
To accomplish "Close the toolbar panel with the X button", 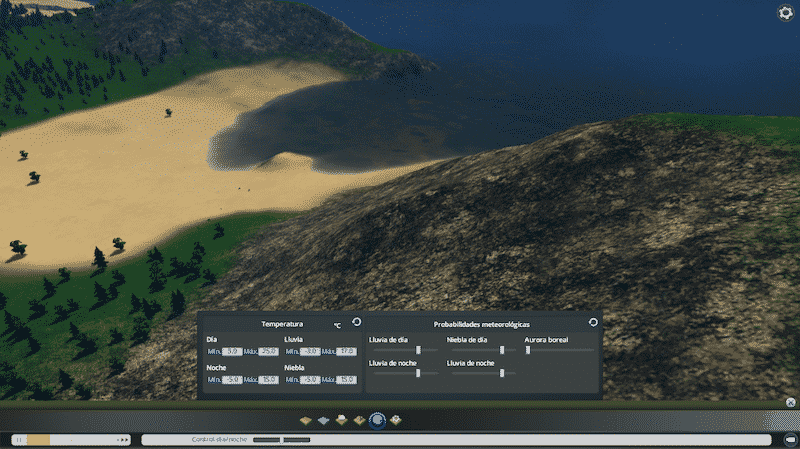I will pos(790,402).
